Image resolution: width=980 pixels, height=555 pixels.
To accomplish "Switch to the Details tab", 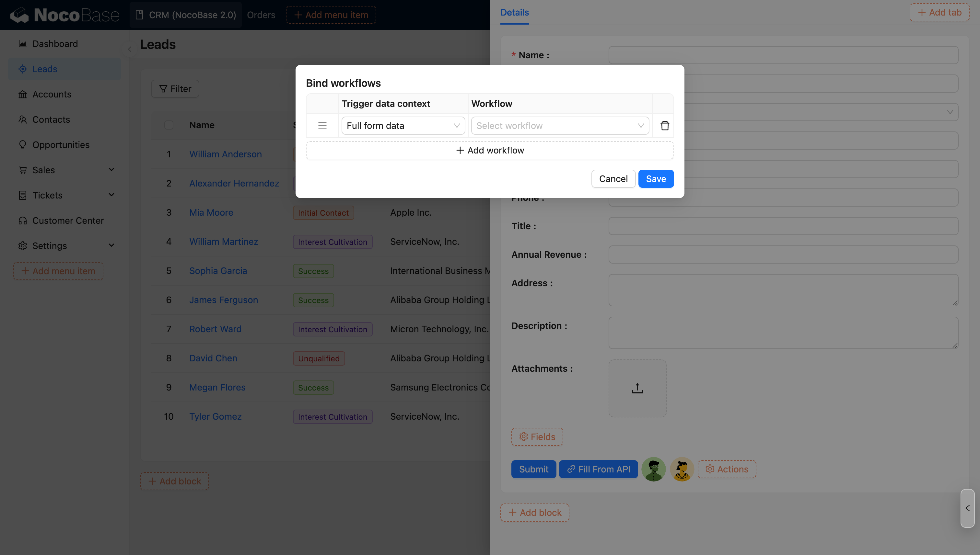I will [514, 13].
